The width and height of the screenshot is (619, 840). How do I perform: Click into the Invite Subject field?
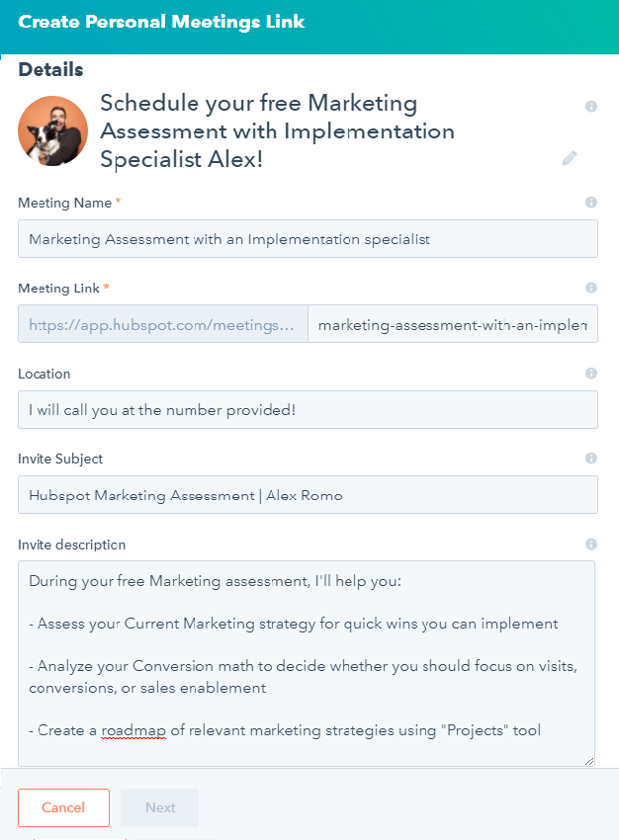click(308, 495)
